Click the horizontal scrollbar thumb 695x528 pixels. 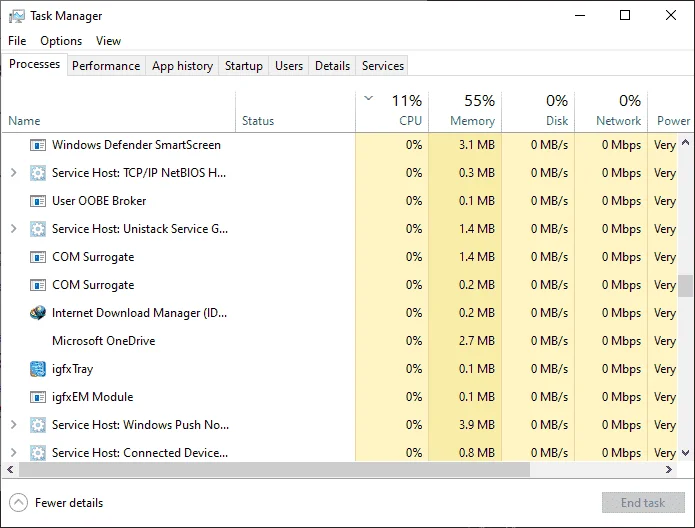274,469
